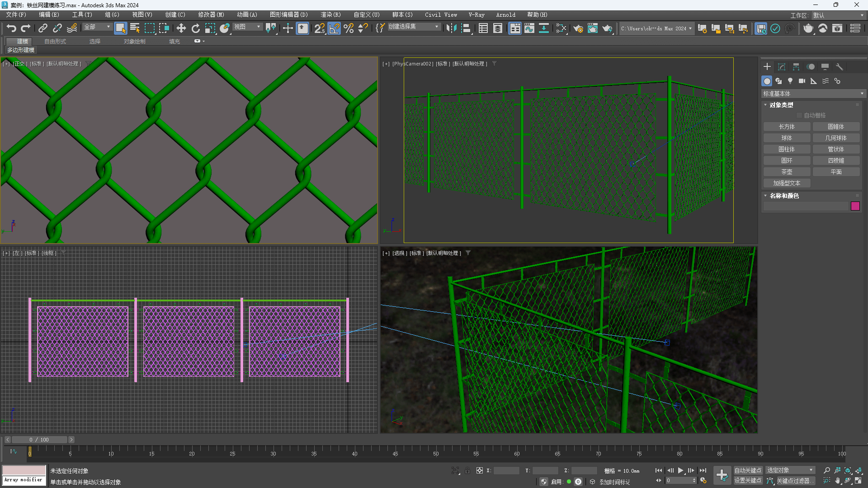The image size is (868, 488).
Task: Click the time slider at frame 0
Action: pyautogui.click(x=30, y=452)
